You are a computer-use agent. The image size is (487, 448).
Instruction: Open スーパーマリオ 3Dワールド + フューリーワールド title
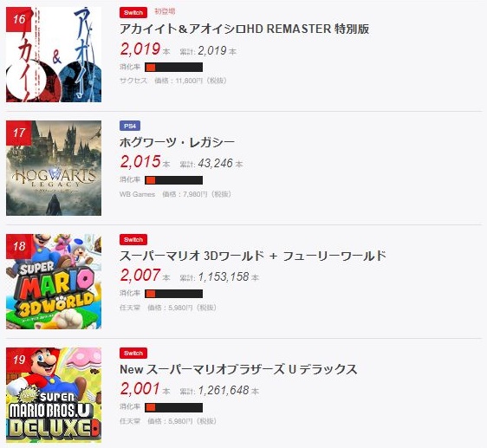pos(253,256)
